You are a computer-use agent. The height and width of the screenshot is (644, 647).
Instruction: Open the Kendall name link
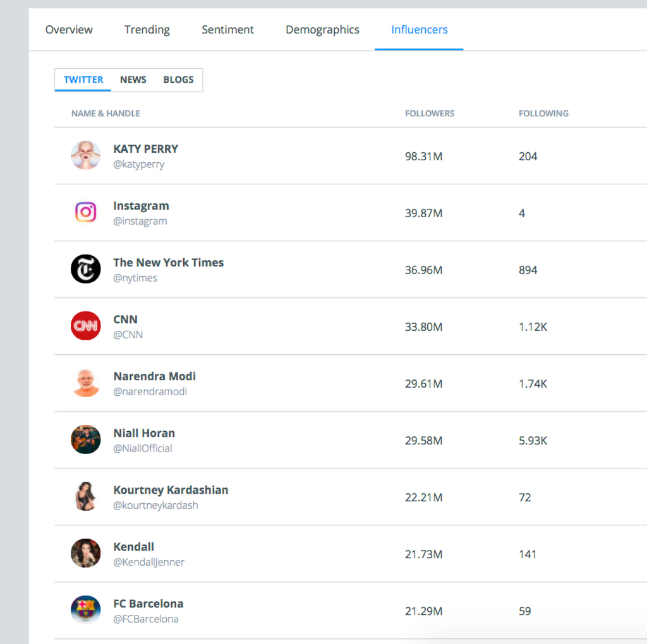(134, 547)
